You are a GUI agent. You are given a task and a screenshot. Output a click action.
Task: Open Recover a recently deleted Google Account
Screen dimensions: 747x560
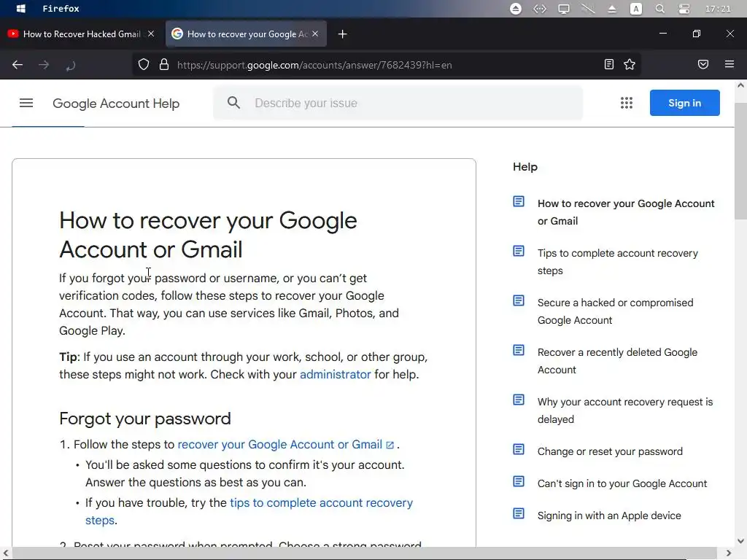click(617, 361)
